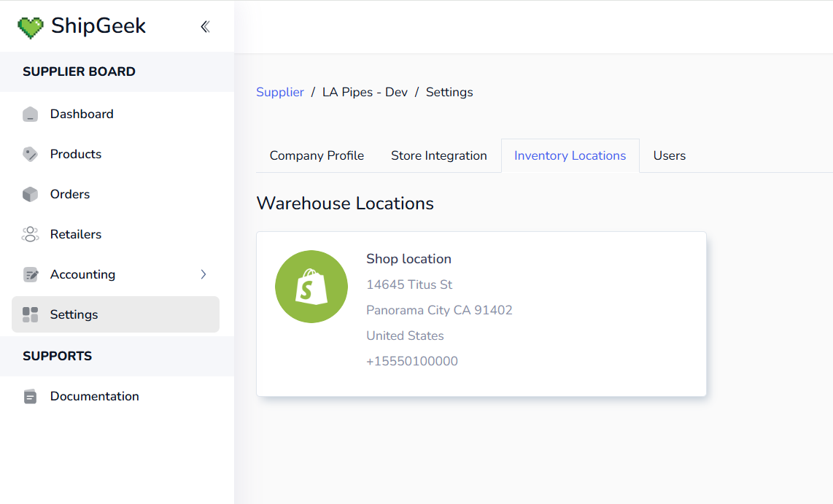Click the ShipGeek green heart logo
Screen dimensions: 833x504
click(x=31, y=28)
